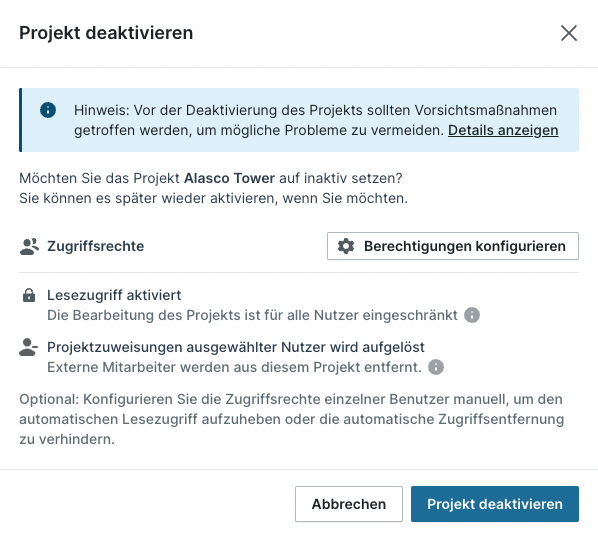This screenshot has width=598, height=537.
Task: Click the Hinweis banner text
Action: (x=316, y=120)
